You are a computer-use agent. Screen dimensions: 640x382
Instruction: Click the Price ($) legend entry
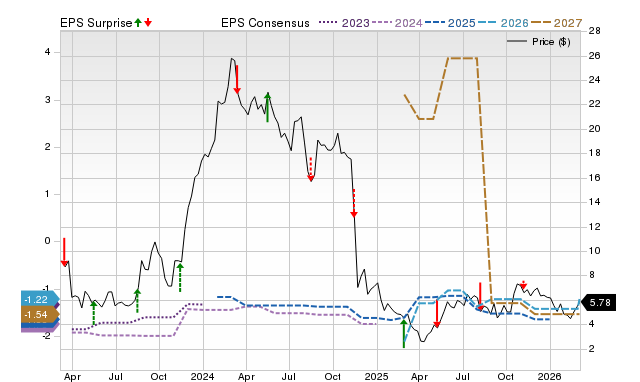click(539, 42)
